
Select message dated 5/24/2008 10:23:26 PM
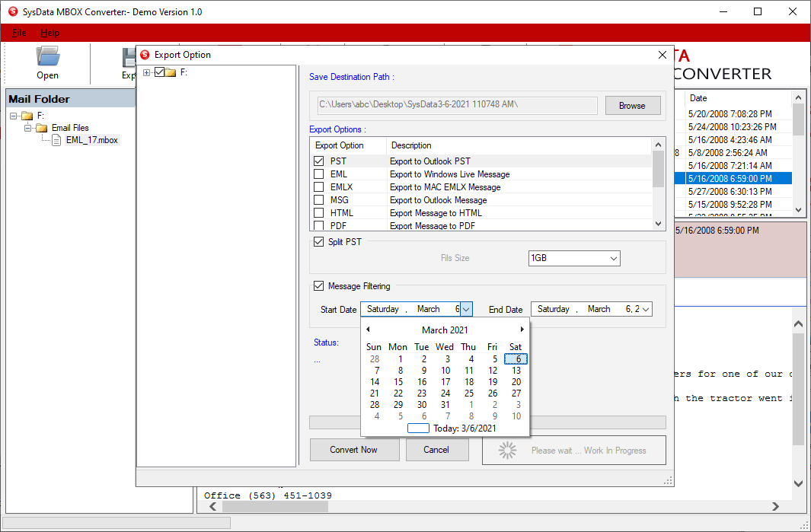(733, 126)
